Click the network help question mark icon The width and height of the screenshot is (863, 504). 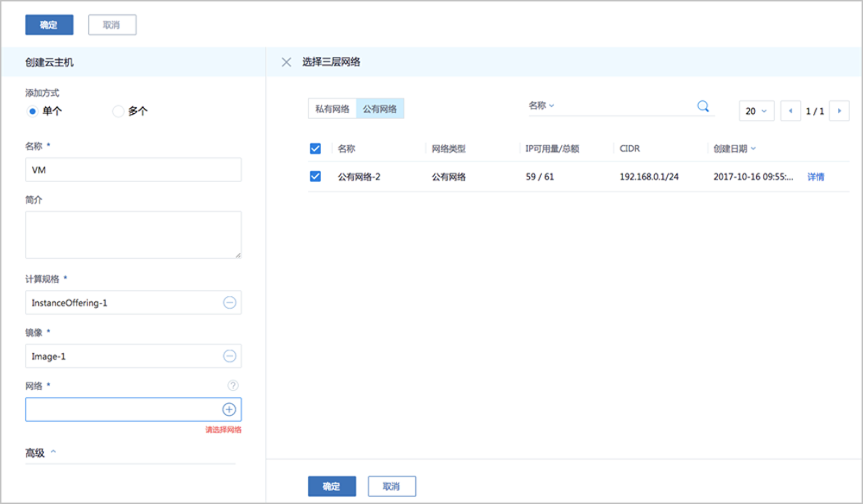coord(232,386)
